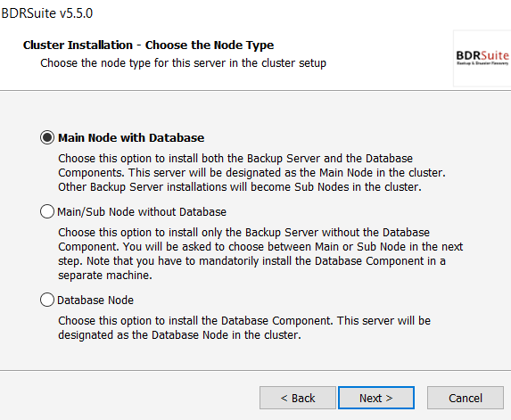Click the Cluster Installation - Choose the Node Type heading

click(x=148, y=45)
